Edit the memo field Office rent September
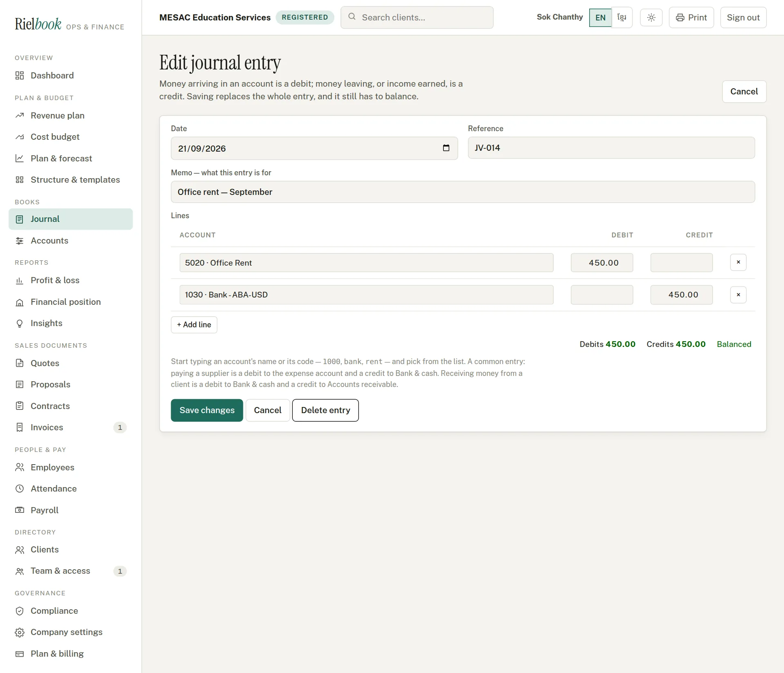The width and height of the screenshot is (784, 673). click(463, 192)
